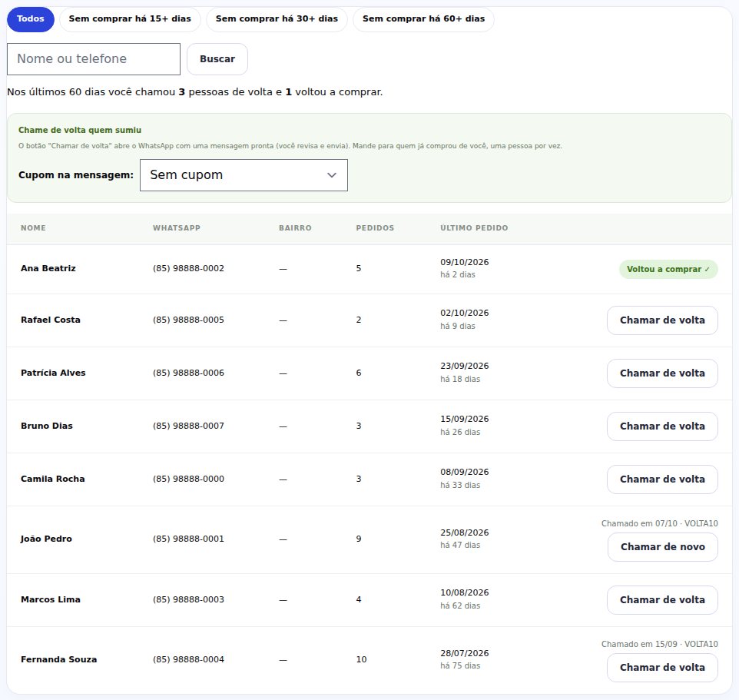
Task: Click the Buscar button
Action: click(217, 59)
